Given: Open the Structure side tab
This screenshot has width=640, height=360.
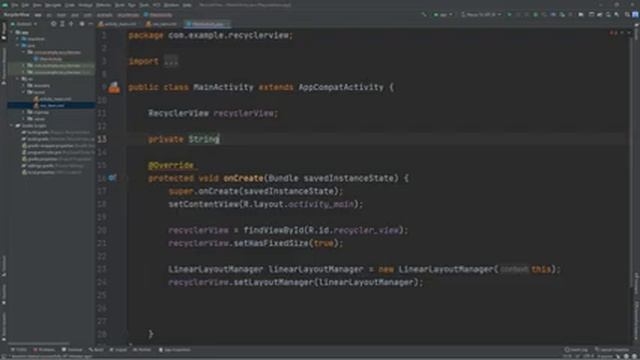Looking at the screenshot, I should coord(3,265).
